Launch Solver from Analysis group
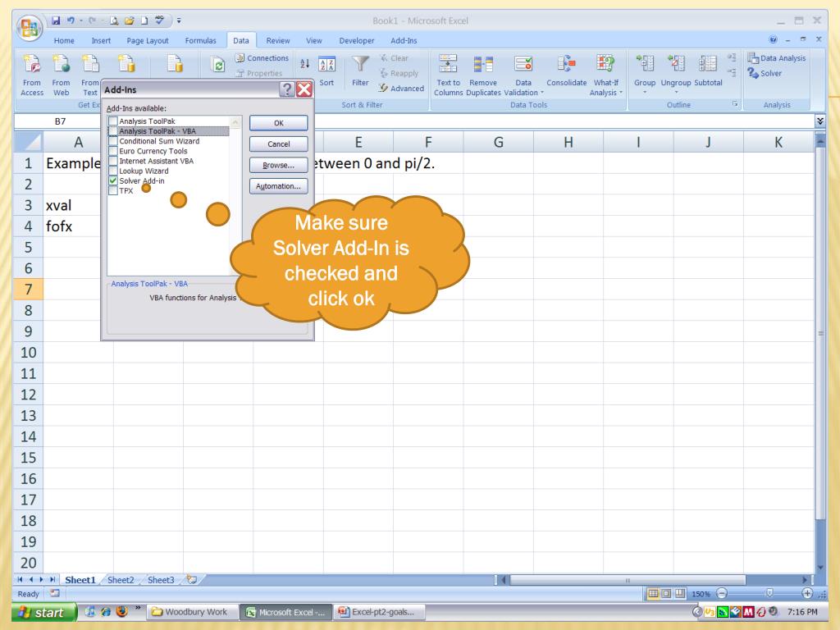 [765, 73]
